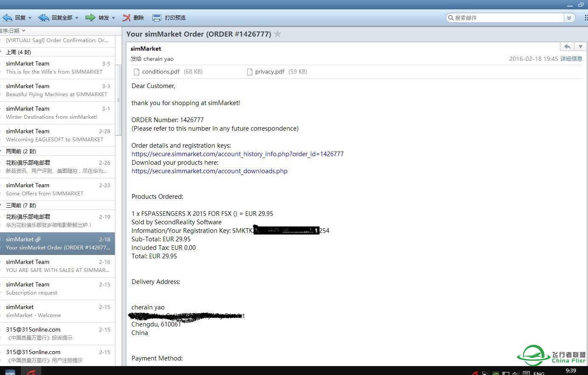Click quick reply arrow in message header

tap(567, 46)
